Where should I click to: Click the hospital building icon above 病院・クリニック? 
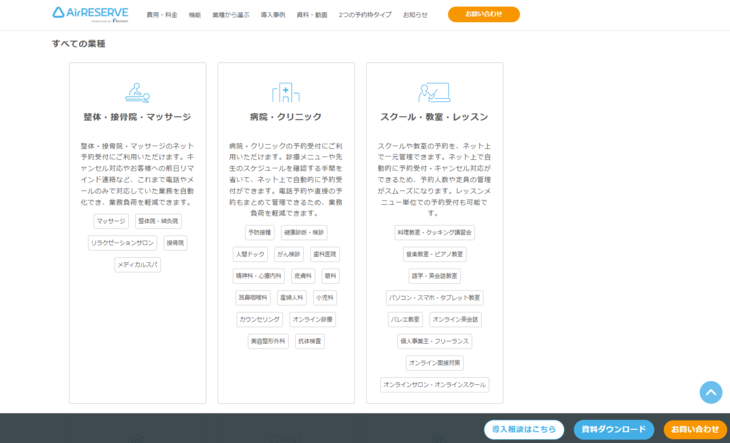point(285,92)
